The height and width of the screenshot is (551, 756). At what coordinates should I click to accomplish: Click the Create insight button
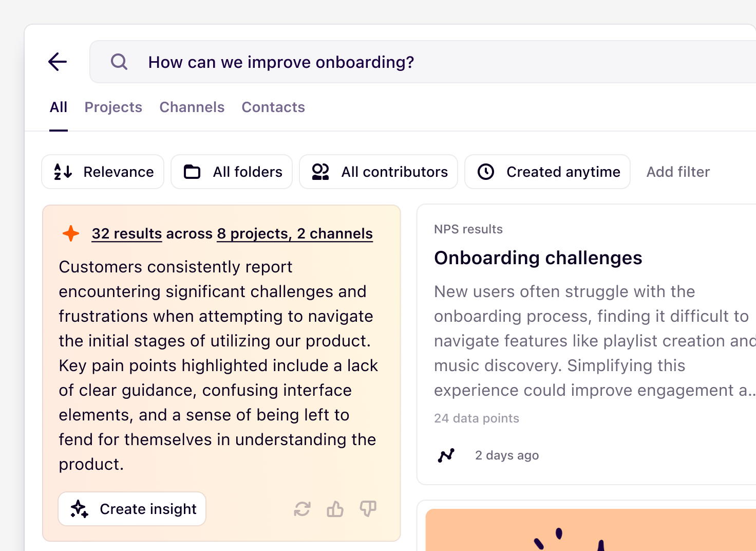tap(131, 509)
